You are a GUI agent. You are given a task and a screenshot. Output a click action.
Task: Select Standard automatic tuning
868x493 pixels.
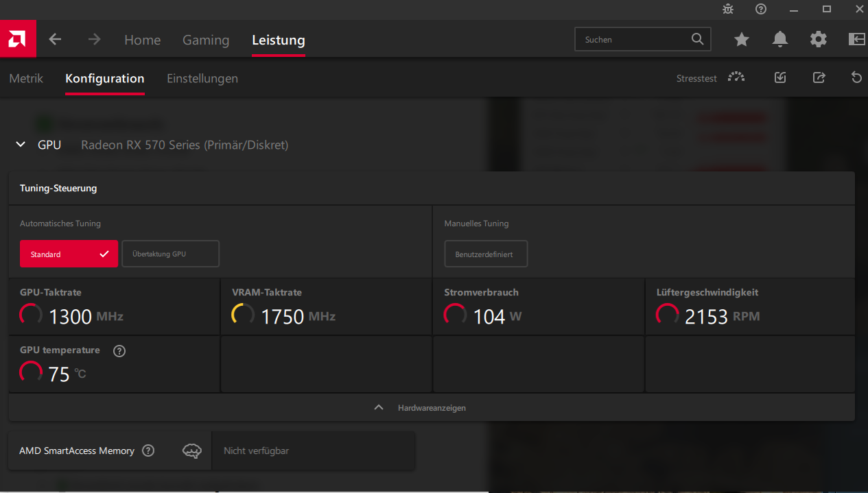tap(69, 254)
